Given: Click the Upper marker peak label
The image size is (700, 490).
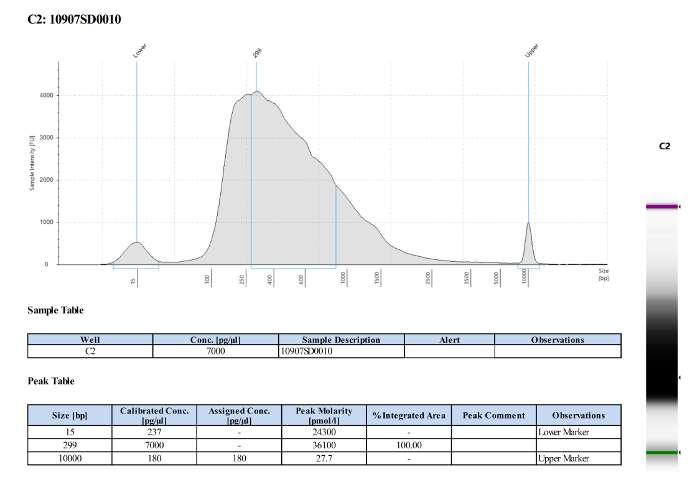Looking at the screenshot, I should [x=532, y=50].
